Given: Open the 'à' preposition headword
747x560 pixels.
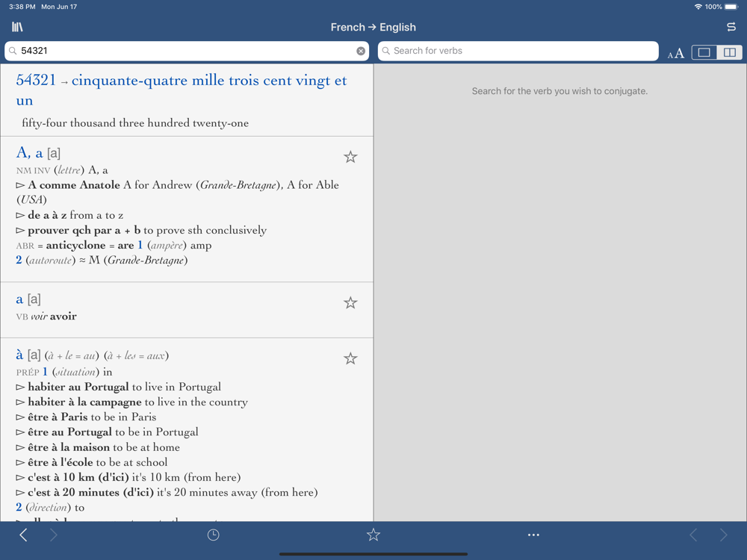Looking at the screenshot, I should pos(19,355).
